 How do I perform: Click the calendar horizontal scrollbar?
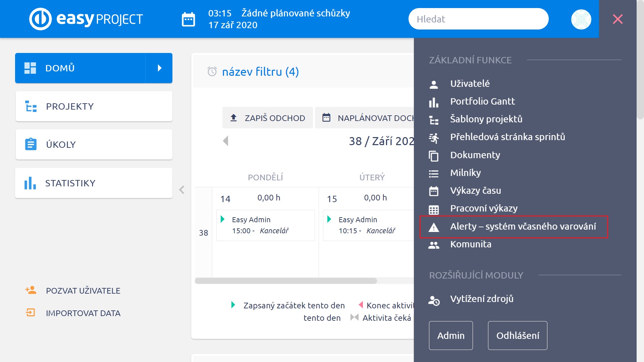click(x=286, y=281)
